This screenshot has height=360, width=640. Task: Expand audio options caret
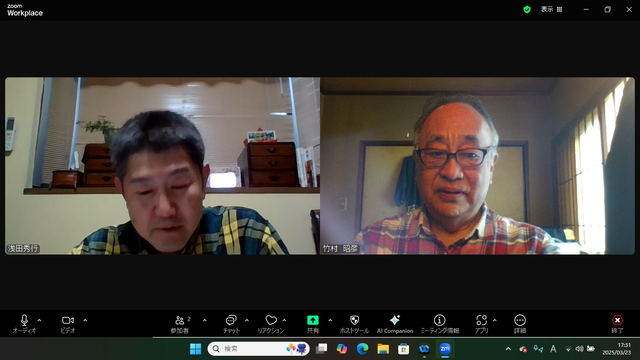click(x=39, y=320)
